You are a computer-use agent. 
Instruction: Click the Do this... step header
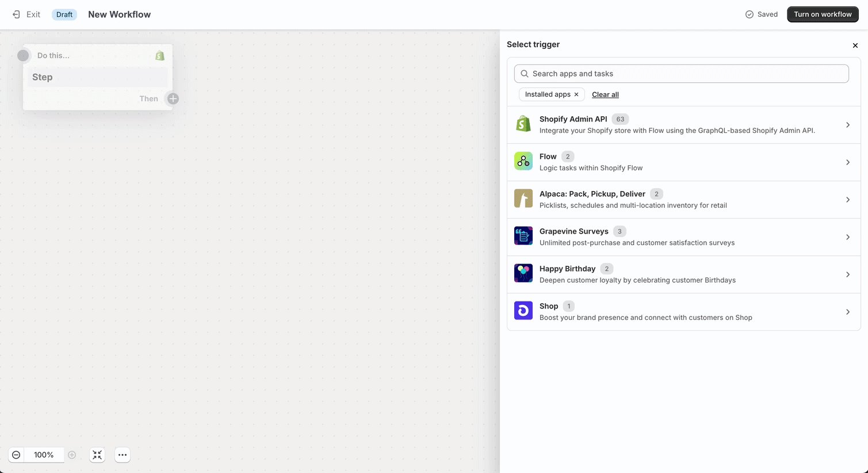coord(53,56)
